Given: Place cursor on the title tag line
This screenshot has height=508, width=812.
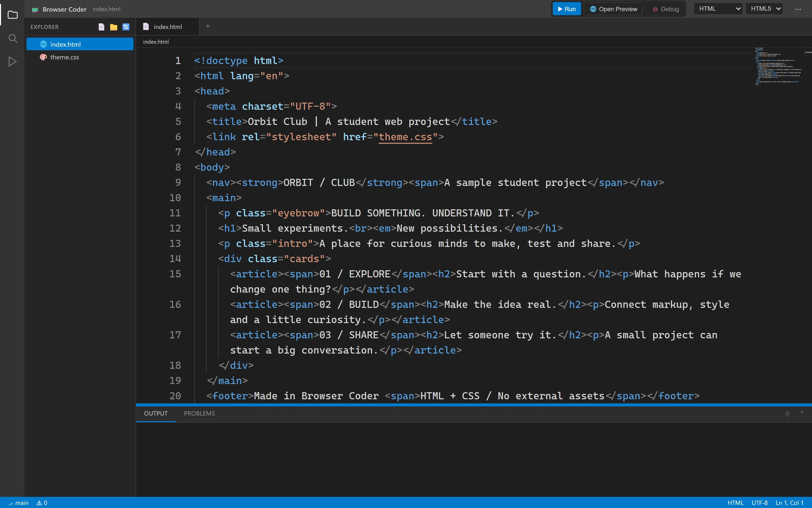Looking at the screenshot, I should point(352,122).
